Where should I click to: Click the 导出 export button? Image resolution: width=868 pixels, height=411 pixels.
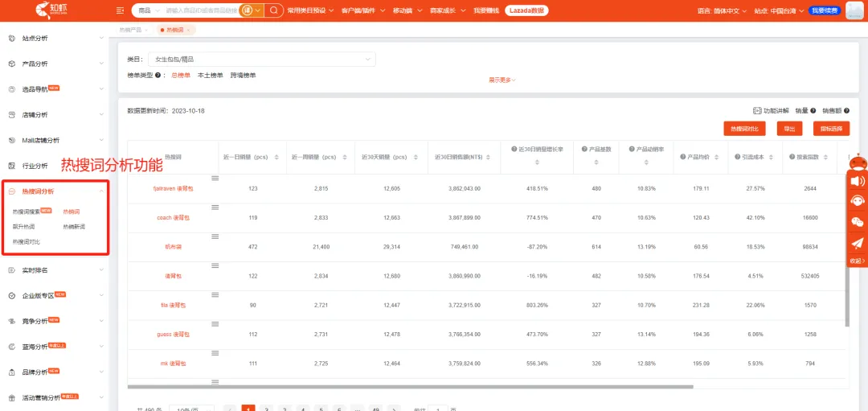pos(789,129)
